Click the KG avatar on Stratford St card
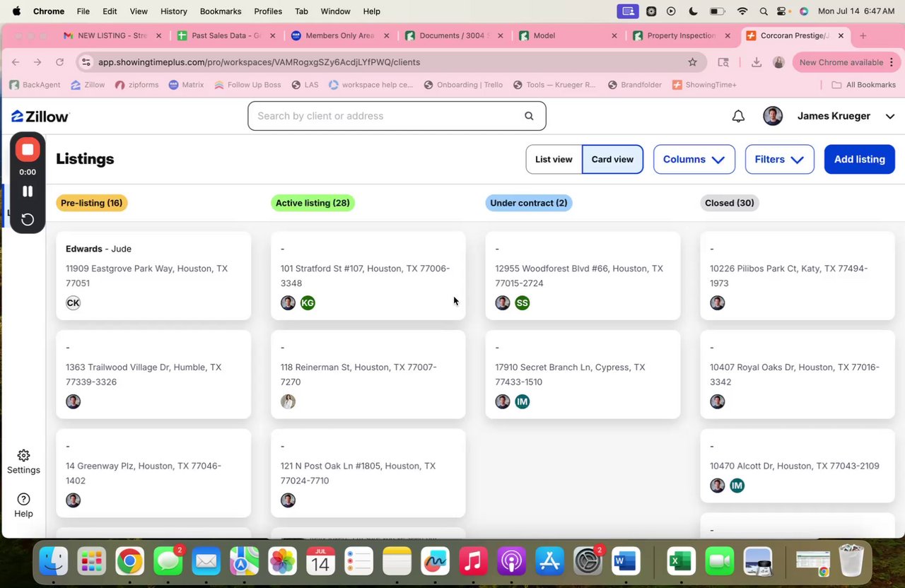Image resolution: width=905 pixels, height=588 pixels. pyautogui.click(x=308, y=302)
